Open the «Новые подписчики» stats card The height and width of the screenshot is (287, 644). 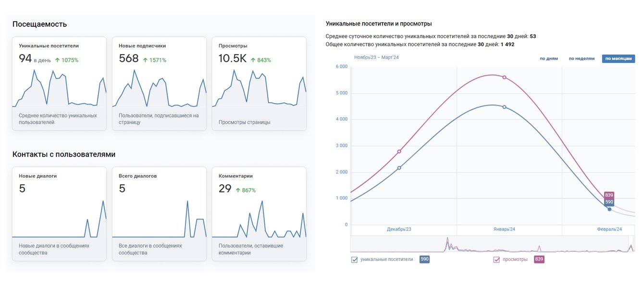159,84
